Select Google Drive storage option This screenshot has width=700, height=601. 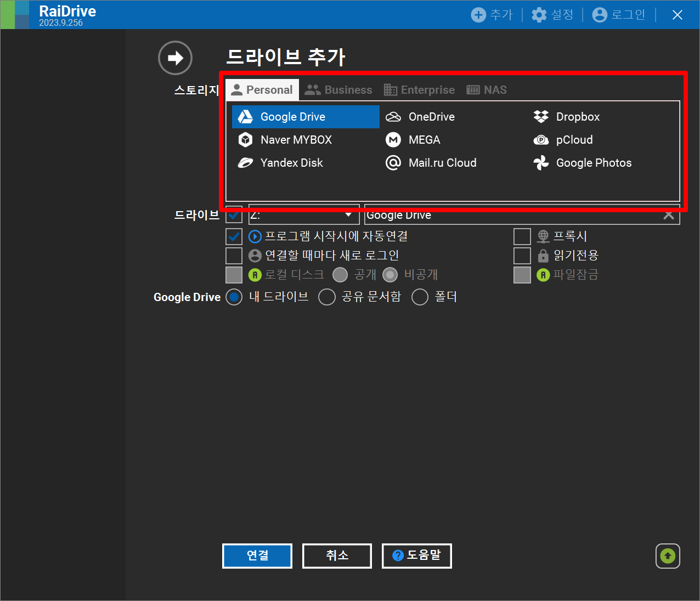(x=306, y=117)
